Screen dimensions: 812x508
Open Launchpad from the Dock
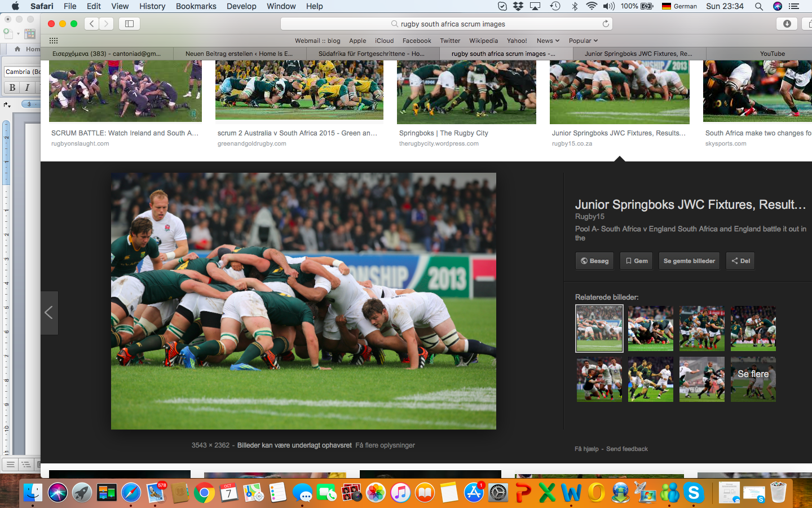pos(82,493)
